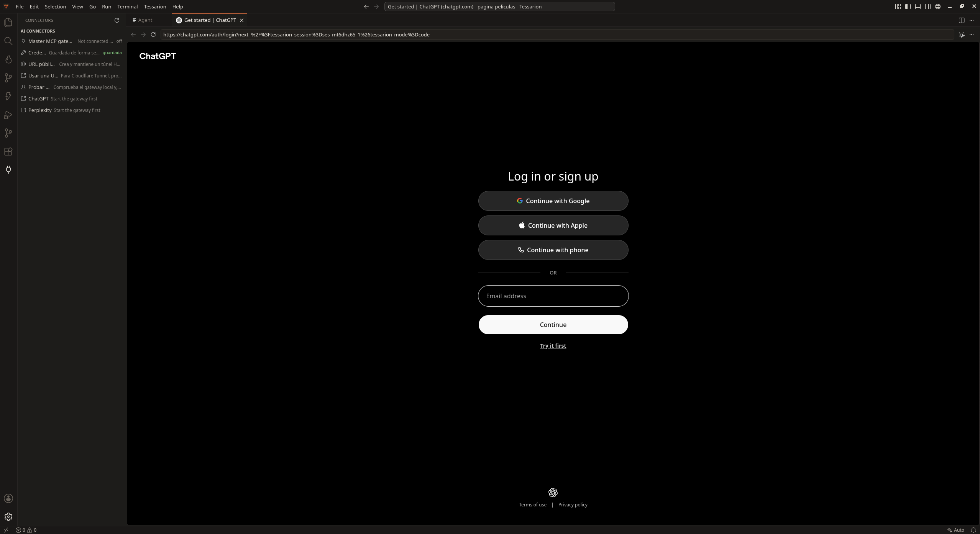The width and height of the screenshot is (980, 534).
Task: Click the remote window status bar icon
Action: pos(6,530)
